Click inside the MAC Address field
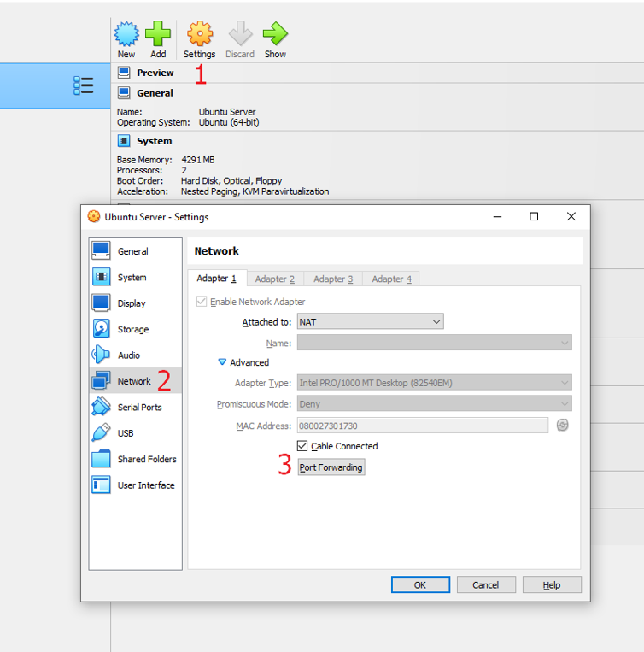 point(421,426)
